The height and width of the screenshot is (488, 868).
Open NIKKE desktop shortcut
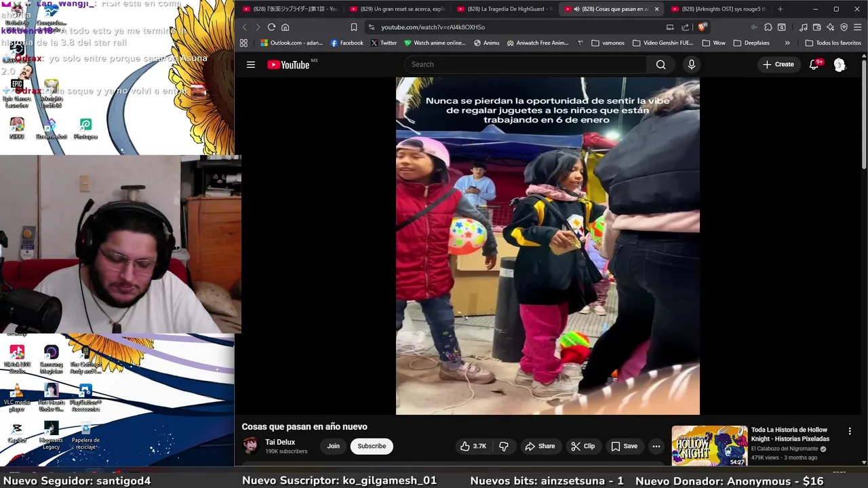click(x=17, y=129)
